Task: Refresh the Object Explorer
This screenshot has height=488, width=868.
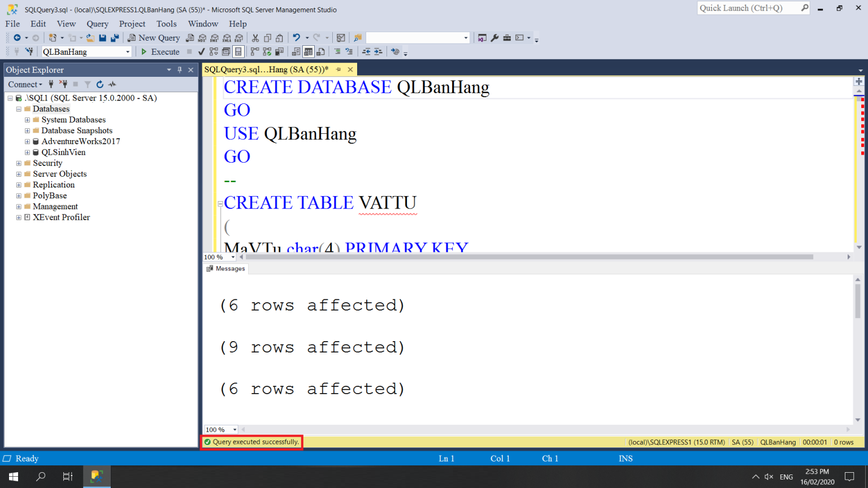Action: (x=100, y=84)
